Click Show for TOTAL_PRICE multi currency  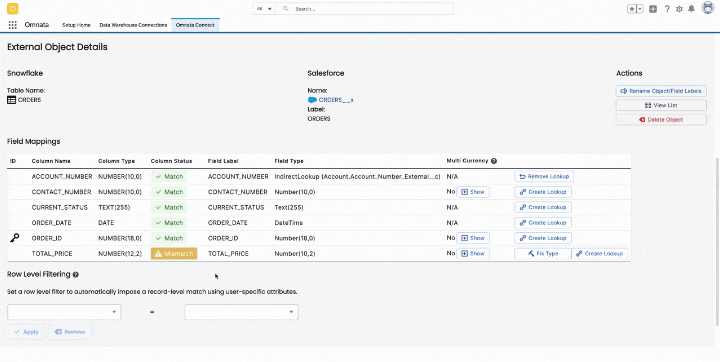472,254
